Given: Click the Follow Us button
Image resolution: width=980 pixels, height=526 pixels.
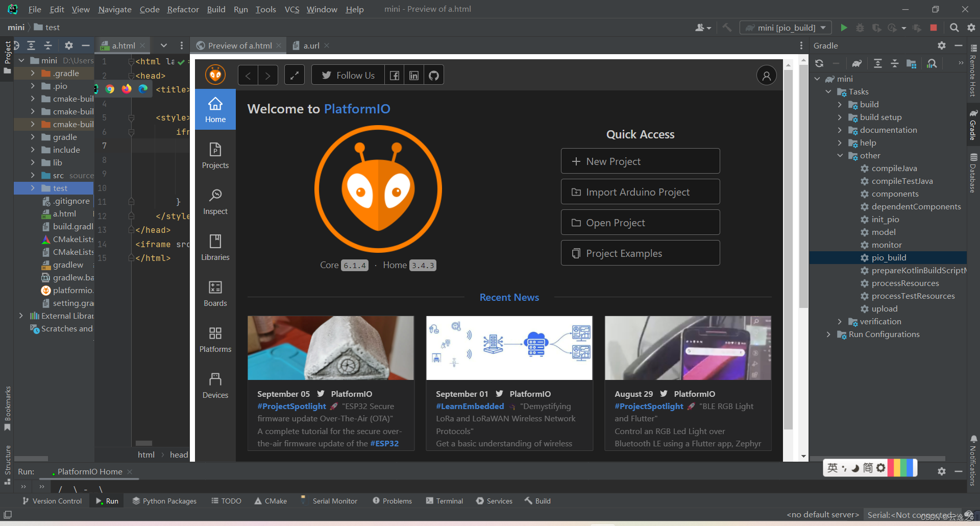Looking at the screenshot, I should (x=348, y=75).
